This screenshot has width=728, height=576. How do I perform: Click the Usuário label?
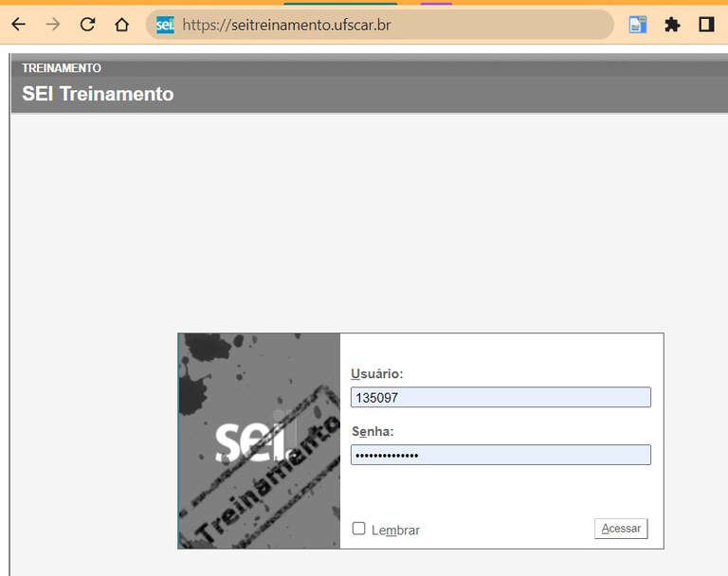(x=377, y=373)
